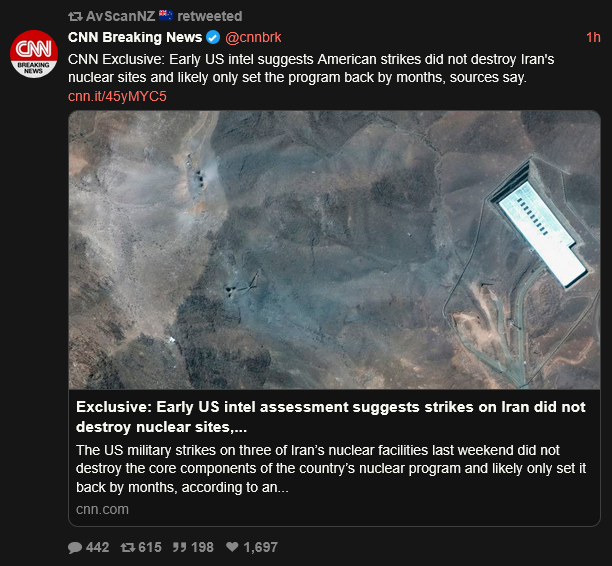Open AvScanNZ retweeter profile
Viewport: 612px width, 566px height.
pos(120,16)
